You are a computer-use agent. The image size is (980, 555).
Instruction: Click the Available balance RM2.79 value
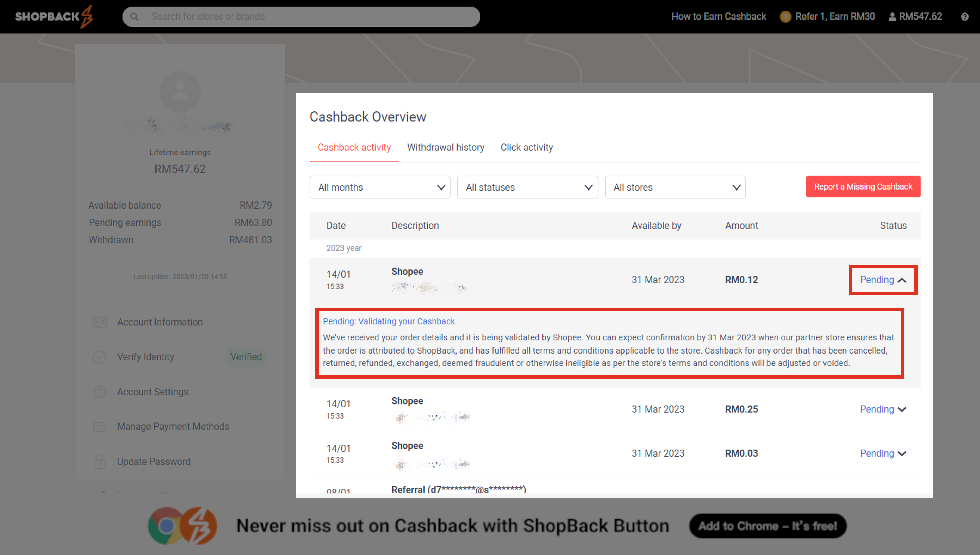pyautogui.click(x=256, y=205)
